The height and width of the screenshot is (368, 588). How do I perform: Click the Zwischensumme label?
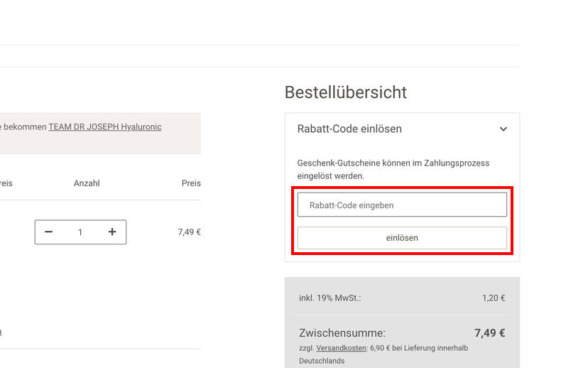(342, 332)
